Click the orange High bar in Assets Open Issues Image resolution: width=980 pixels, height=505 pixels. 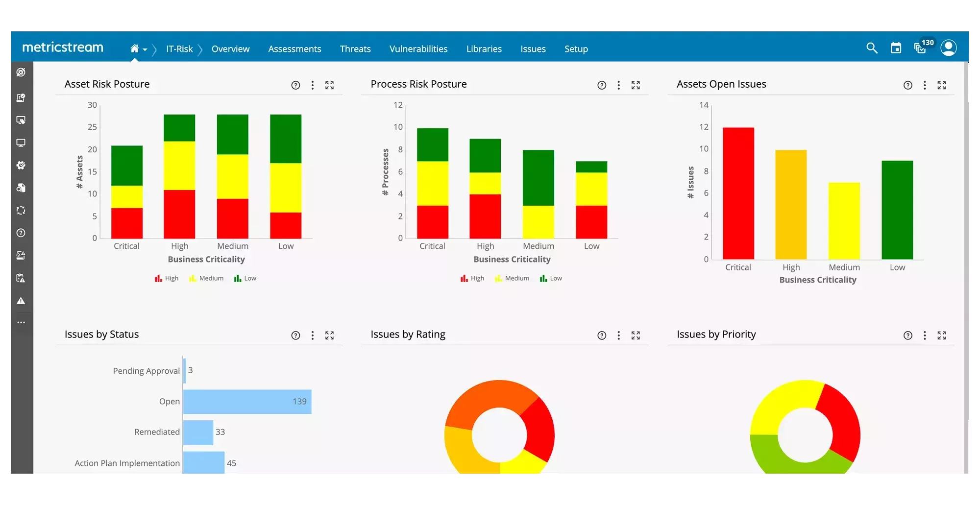[x=791, y=205]
